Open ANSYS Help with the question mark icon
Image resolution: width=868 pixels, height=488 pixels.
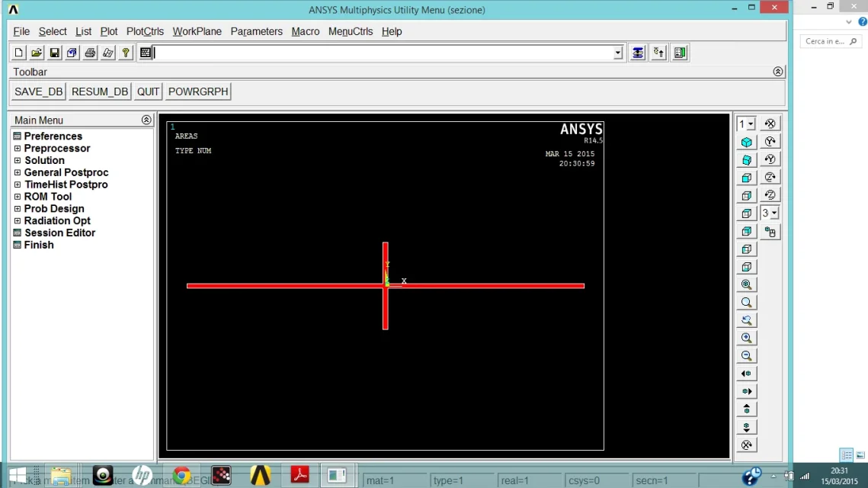(x=126, y=53)
